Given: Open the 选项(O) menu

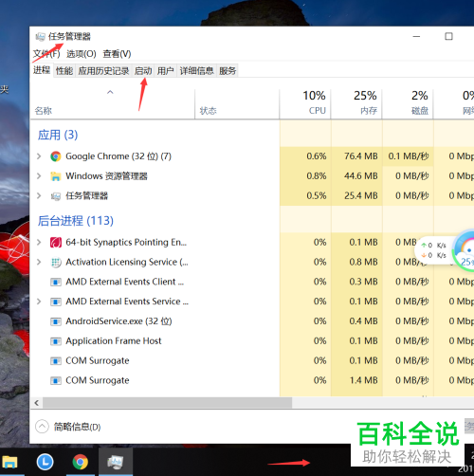Looking at the screenshot, I should coord(82,54).
